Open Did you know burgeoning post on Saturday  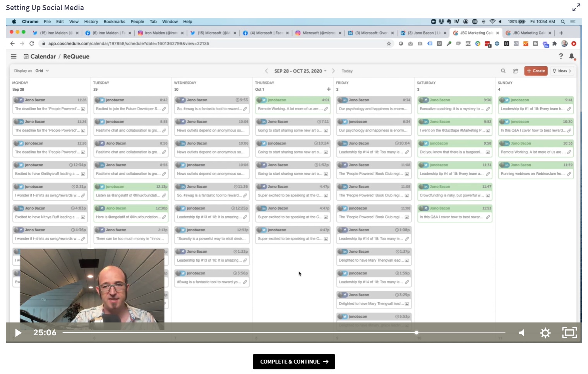(x=455, y=148)
